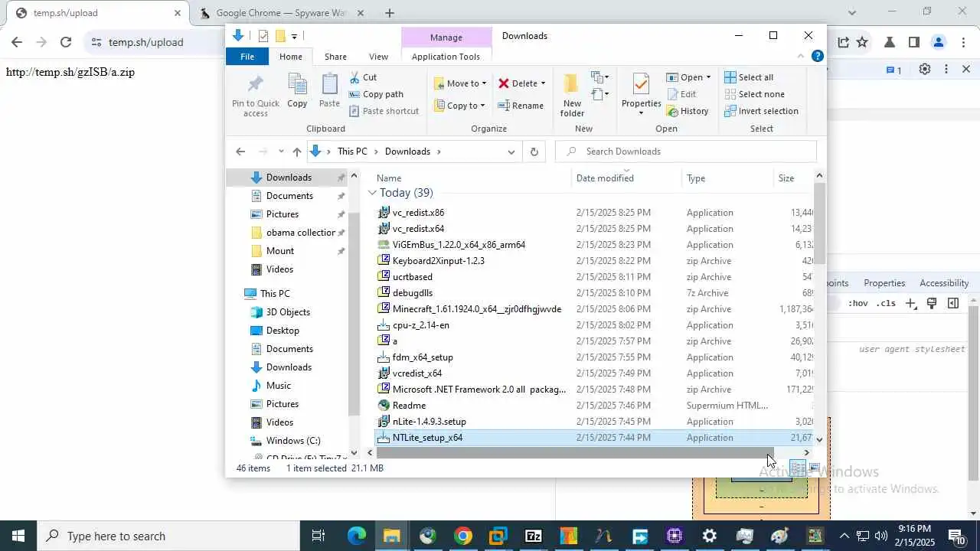Open Microsoft Edge from taskbar
Viewport: 980px width, 551px height.
[357, 536]
